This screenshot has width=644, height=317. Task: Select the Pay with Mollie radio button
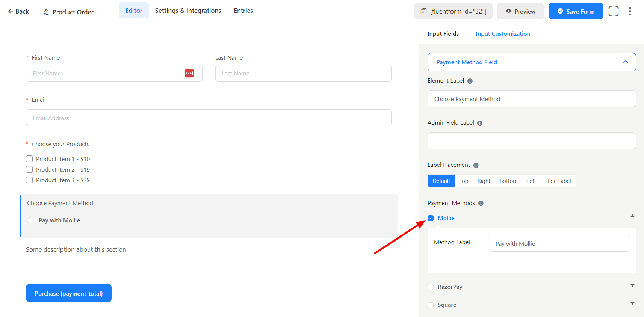tap(30, 220)
